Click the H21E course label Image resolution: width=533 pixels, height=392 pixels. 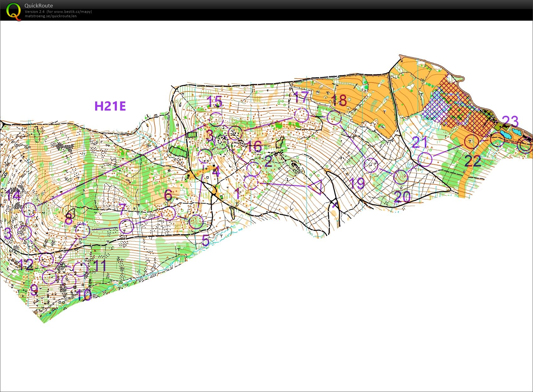click(110, 106)
